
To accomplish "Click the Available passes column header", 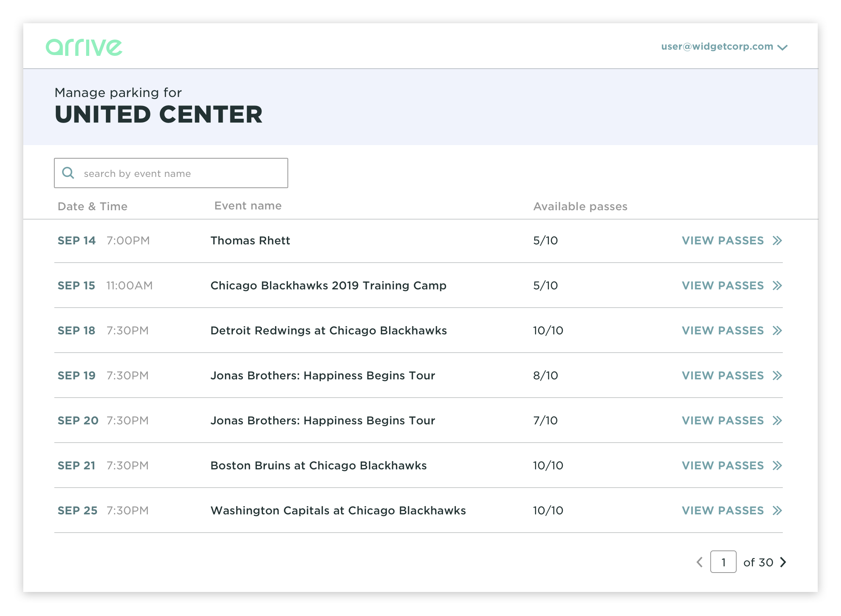I will tap(580, 206).
